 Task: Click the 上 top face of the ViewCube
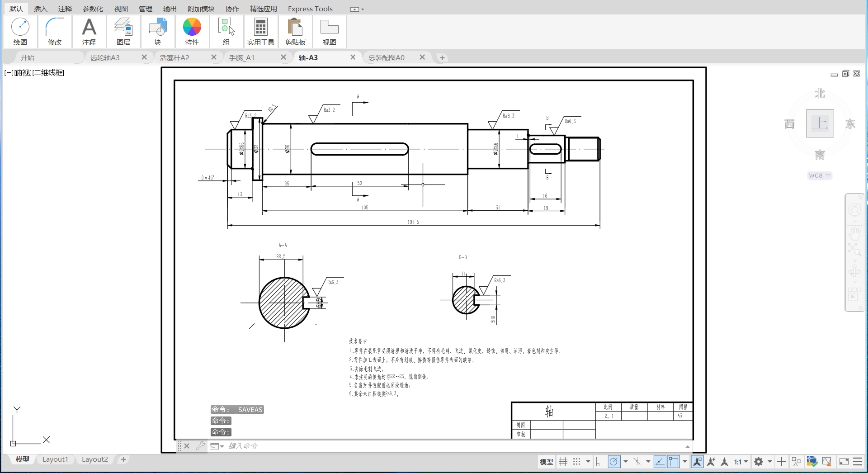820,123
